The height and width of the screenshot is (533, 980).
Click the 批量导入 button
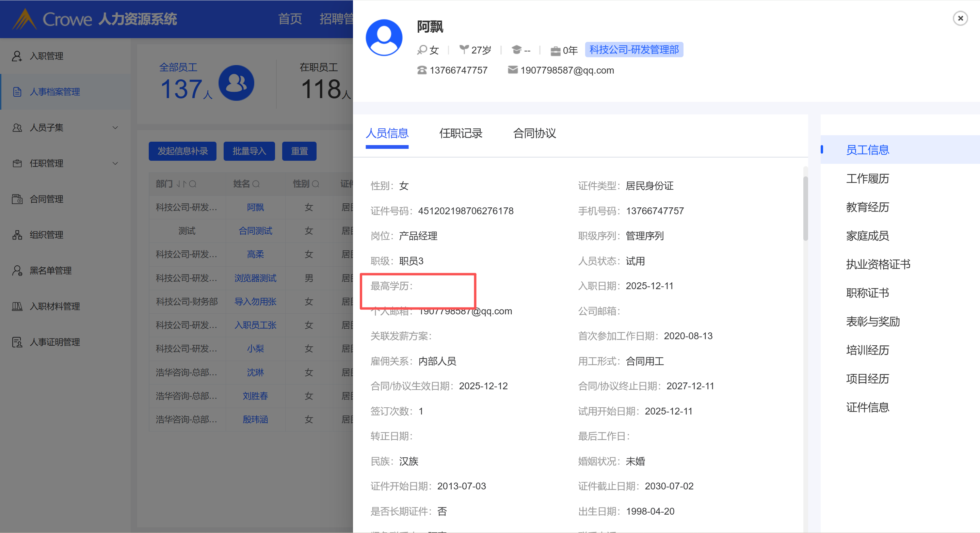[249, 151]
